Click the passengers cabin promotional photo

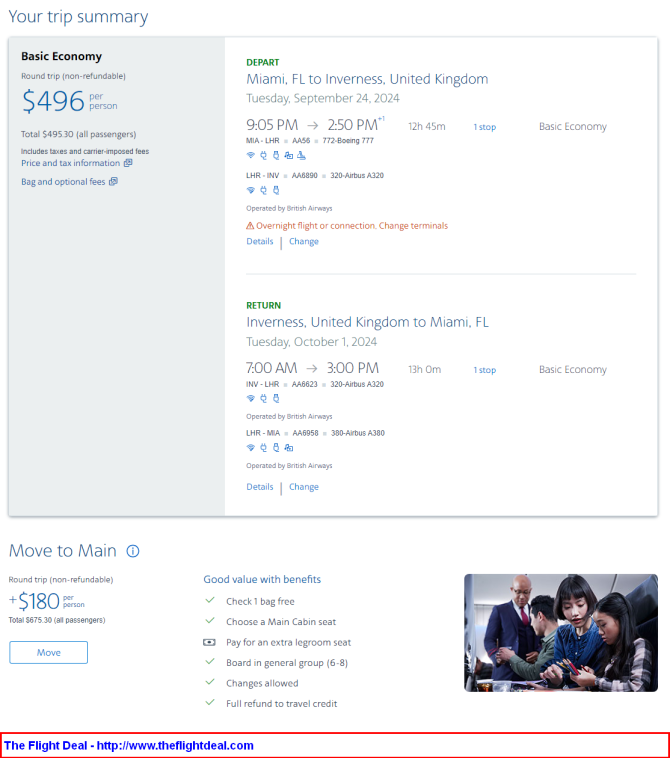(x=560, y=632)
